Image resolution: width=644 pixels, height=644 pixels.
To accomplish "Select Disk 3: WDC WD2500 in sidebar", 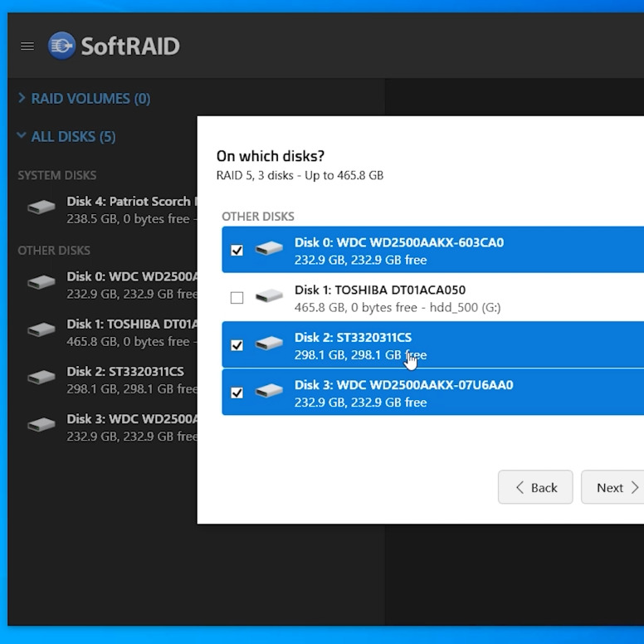I will pyautogui.click(x=110, y=427).
